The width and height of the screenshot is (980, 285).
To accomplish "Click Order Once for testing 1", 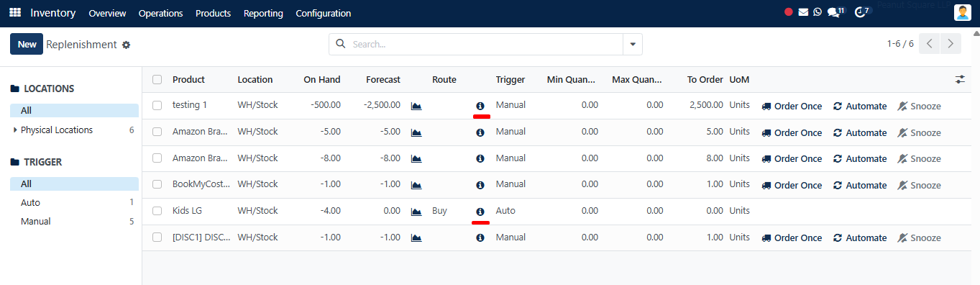I will click(792, 106).
